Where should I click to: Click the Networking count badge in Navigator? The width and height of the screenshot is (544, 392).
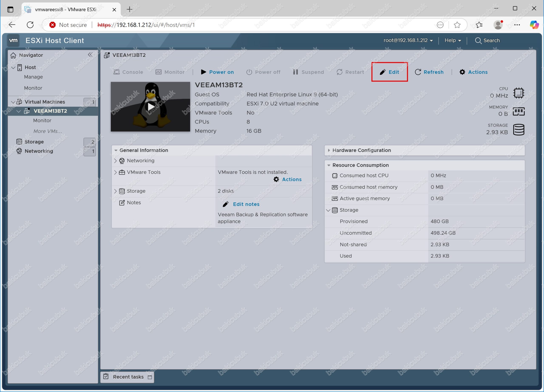pyautogui.click(x=90, y=151)
